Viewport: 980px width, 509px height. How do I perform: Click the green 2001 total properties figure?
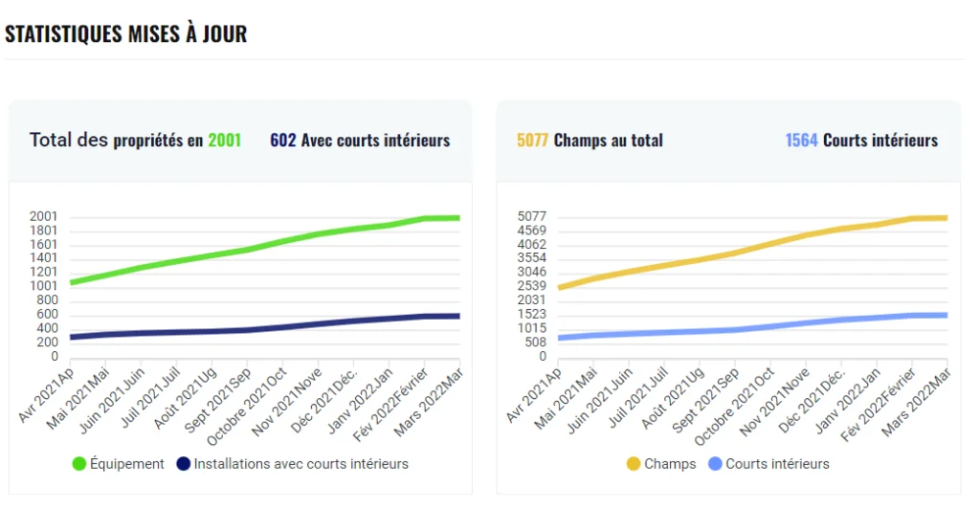point(225,141)
